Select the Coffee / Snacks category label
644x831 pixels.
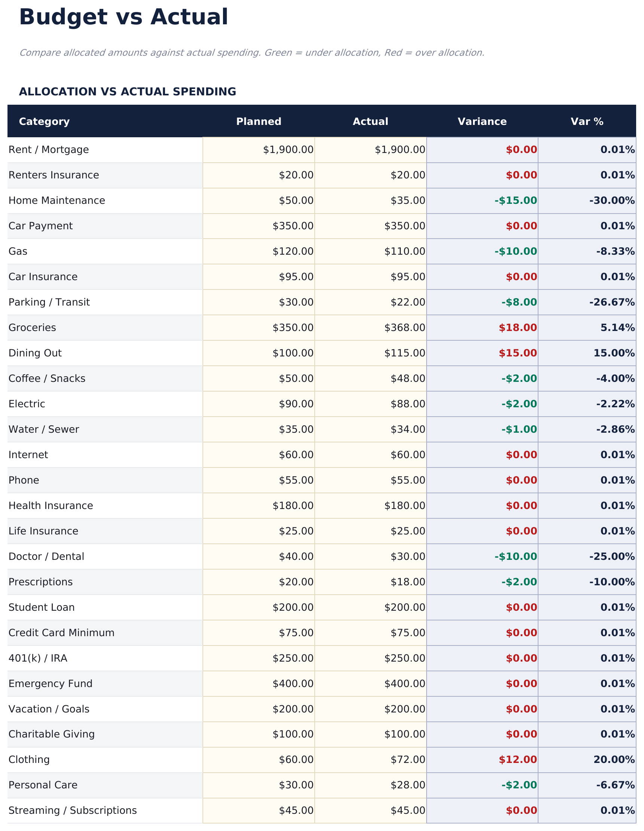[x=47, y=378]
